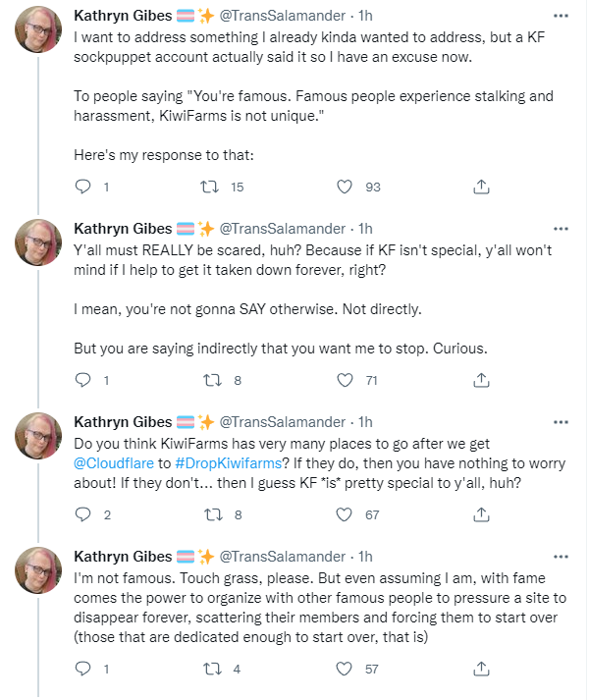
Task: Like the tweet with 71 likes
Action: [345, 380]
